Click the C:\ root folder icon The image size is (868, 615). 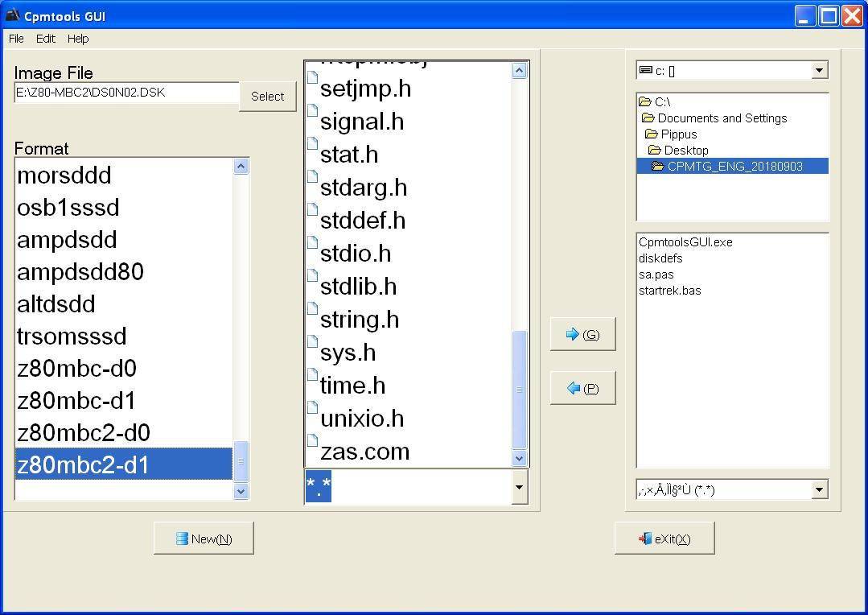point(645,102)
